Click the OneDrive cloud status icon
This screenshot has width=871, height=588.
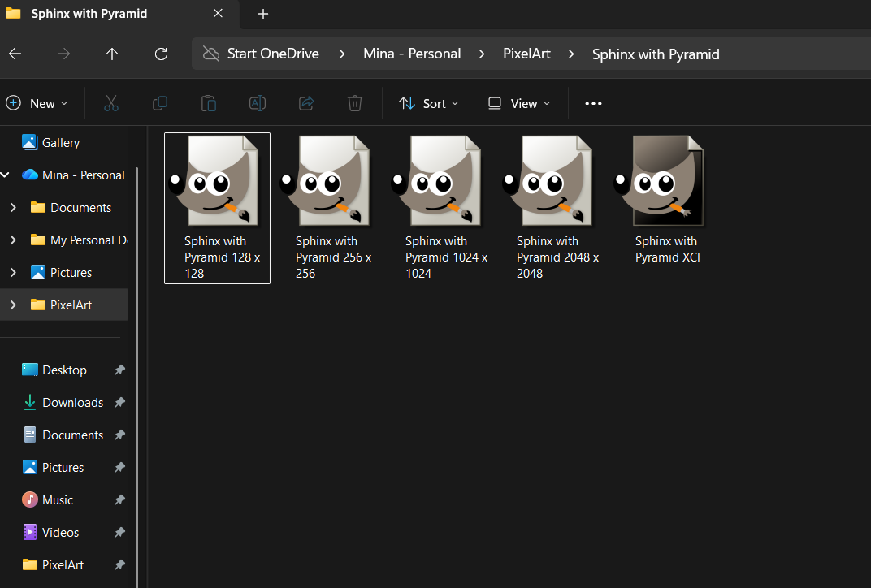(211, 54)
